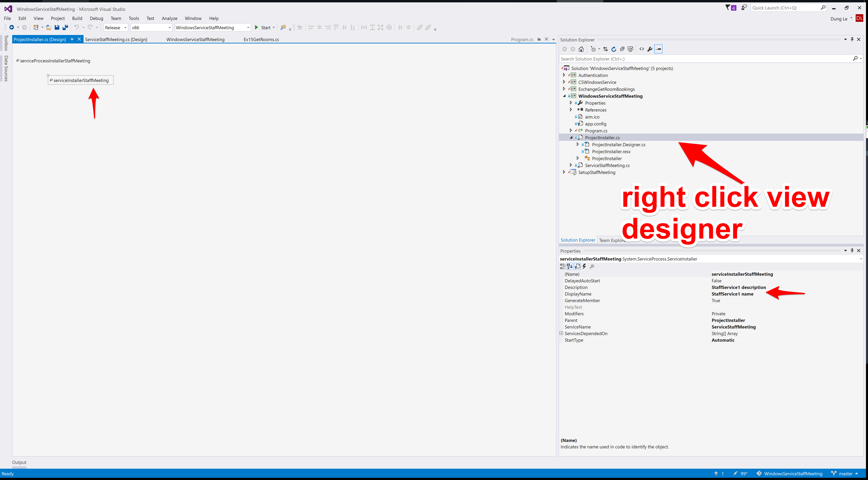Click Events lightning icon in Properties panel

(x=585, y=266)
